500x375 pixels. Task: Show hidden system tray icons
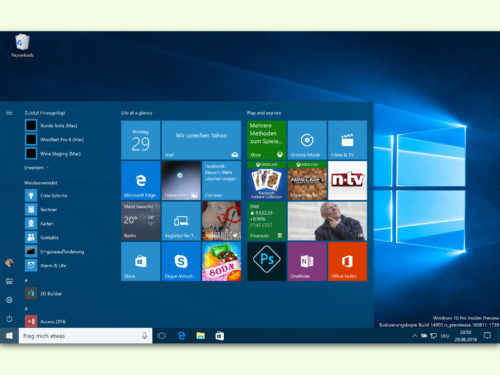(x=414, y=336)
